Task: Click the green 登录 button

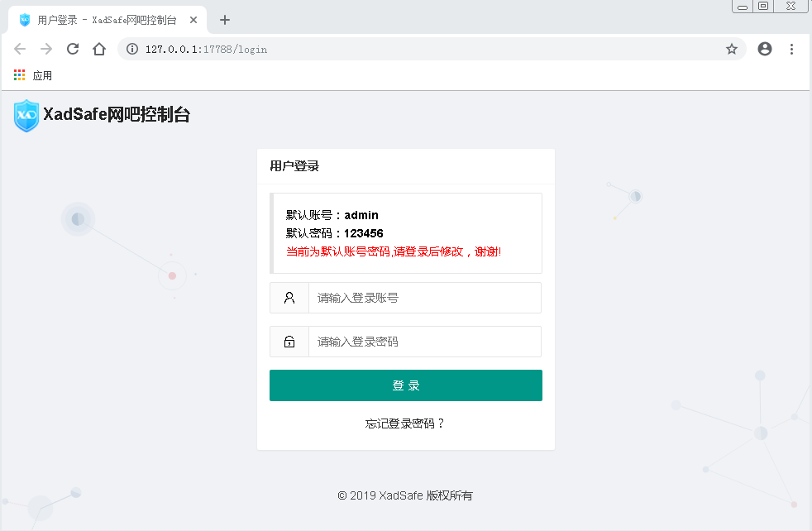Action: pos(405,385)
